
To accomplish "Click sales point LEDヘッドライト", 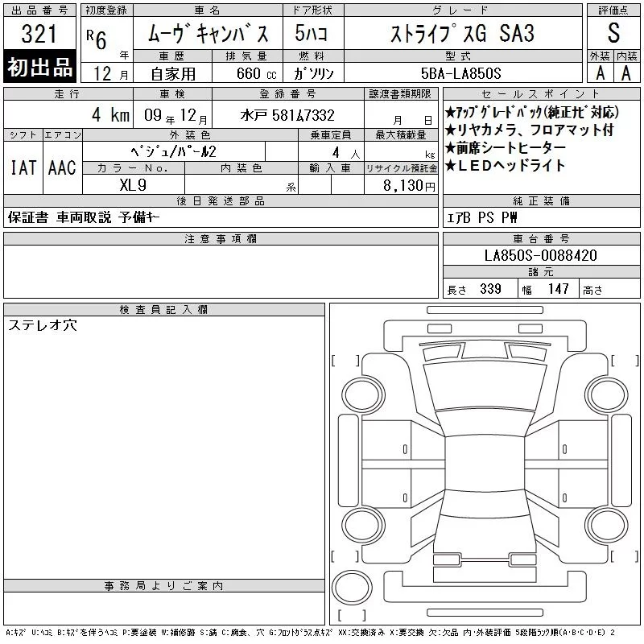I will [506, 166].
